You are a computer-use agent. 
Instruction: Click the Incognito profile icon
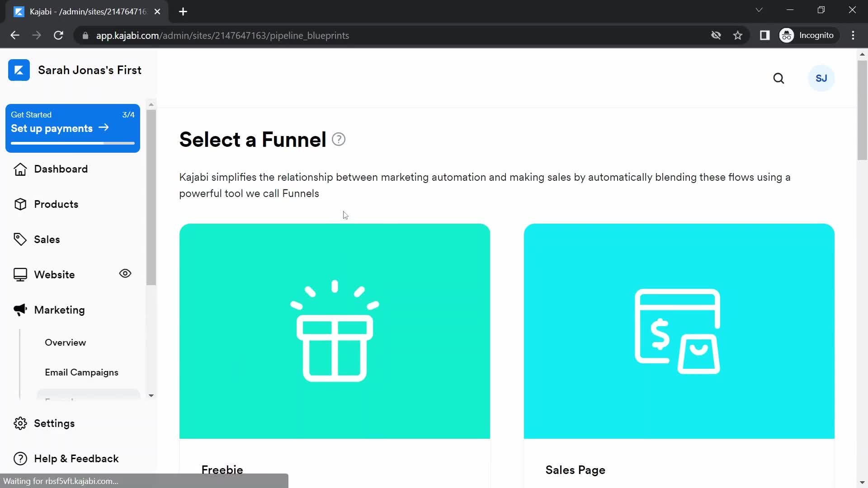pos(787,35)
